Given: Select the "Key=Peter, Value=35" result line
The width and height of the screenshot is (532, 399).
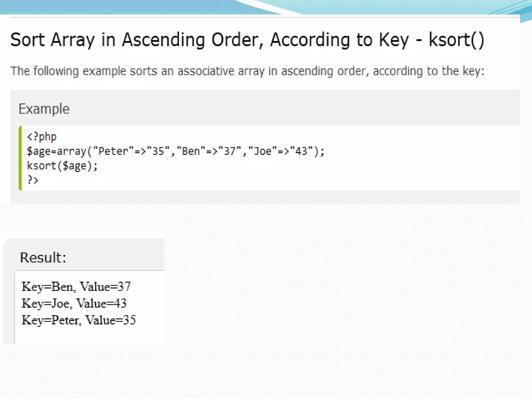Looking at the screenshot, I should 78,320.
